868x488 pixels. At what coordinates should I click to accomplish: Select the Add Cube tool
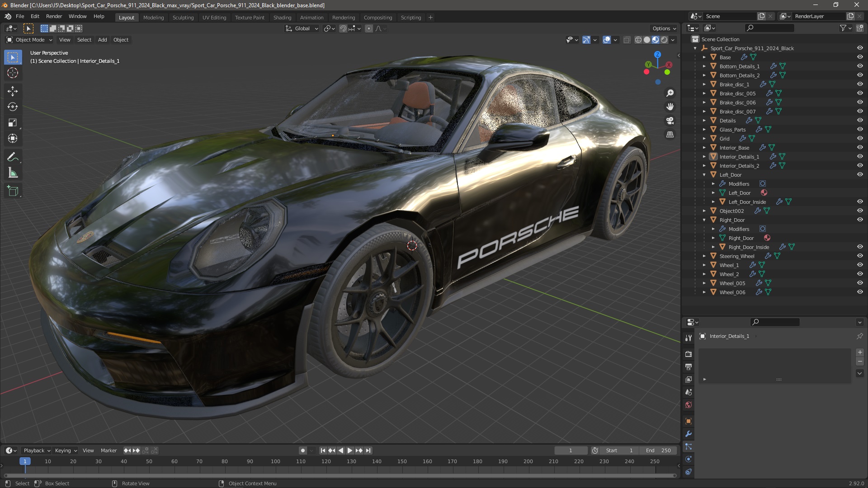point(13,191)
